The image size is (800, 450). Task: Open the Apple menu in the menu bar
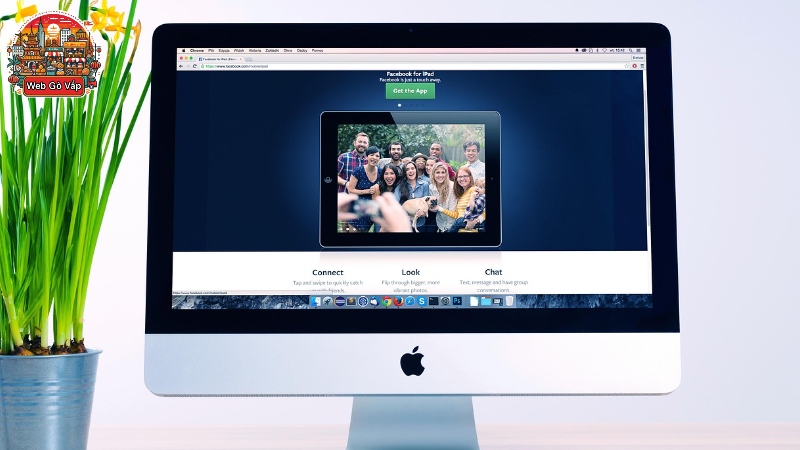[x=184, y=51]
